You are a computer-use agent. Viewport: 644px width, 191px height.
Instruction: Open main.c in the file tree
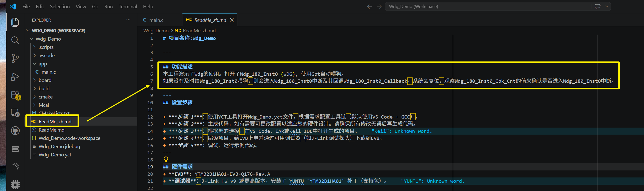tap(81, 72)
